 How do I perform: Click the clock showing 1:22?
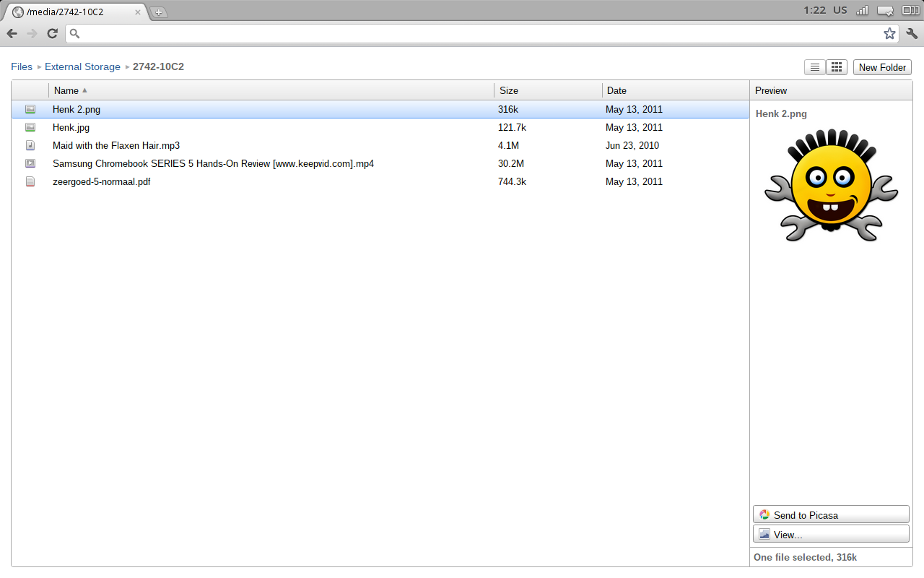point(814,10)
